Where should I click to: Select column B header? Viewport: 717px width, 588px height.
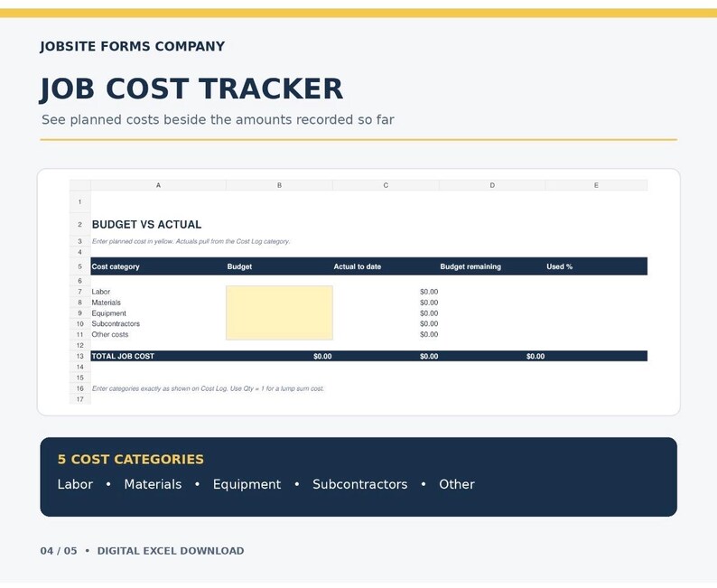pyautogui.click(x=279, y=185)
